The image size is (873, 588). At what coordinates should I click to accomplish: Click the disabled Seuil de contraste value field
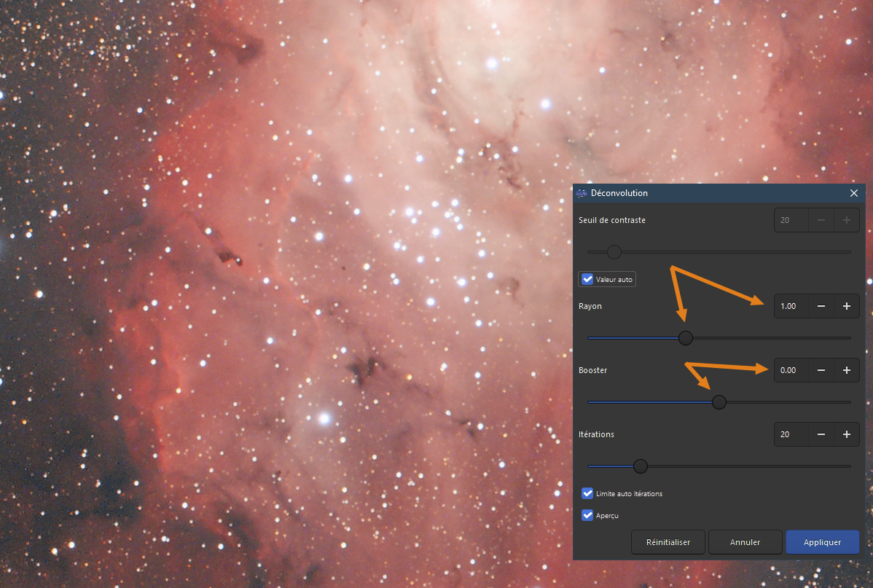click(791, 220)
